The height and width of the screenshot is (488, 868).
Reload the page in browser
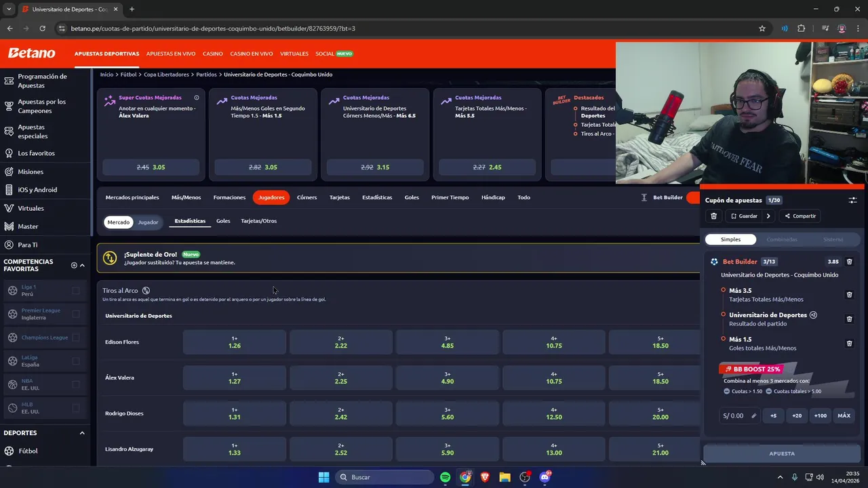tap(42, 28)
